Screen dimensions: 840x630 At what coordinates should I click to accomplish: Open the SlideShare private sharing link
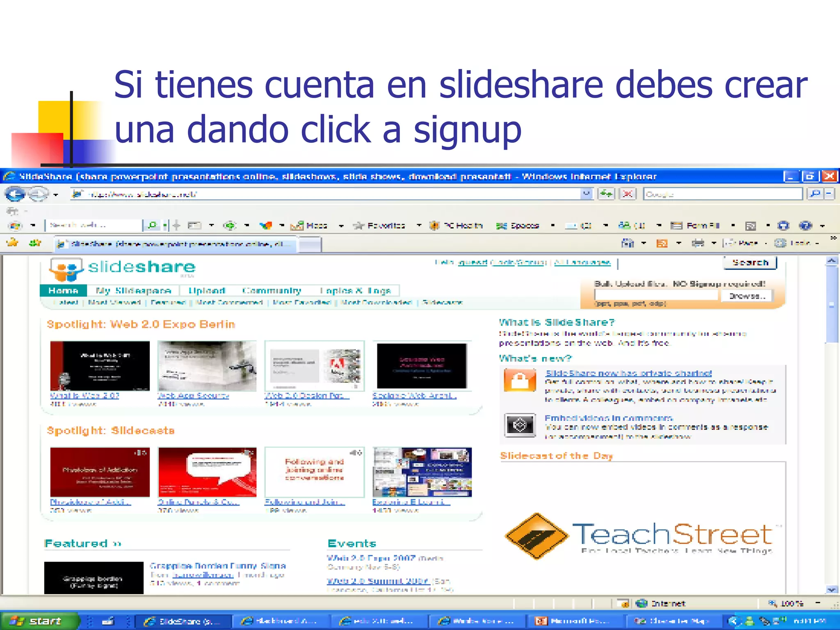pos(628,373)
